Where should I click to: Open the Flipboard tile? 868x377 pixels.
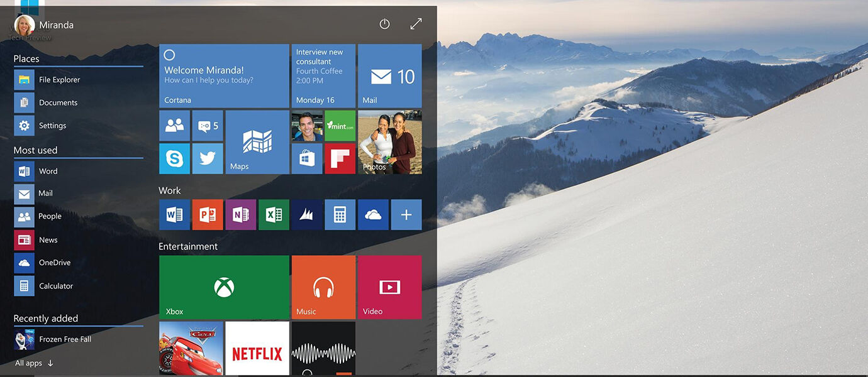[x=340, y=158]
